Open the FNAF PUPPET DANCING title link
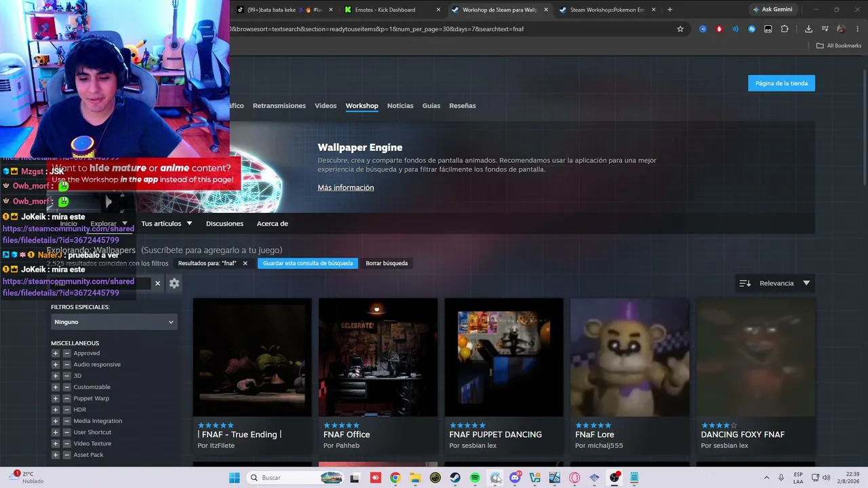This screenshot has width=868, height=488. point(496,434)
